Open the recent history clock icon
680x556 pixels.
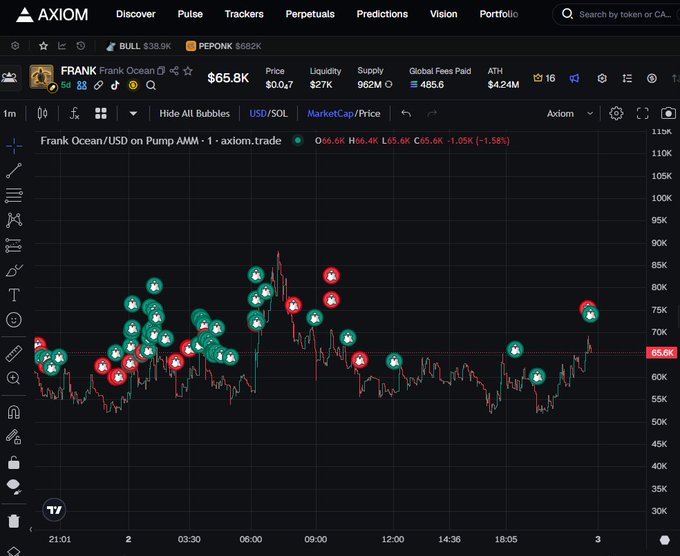[x=81, y=46]
